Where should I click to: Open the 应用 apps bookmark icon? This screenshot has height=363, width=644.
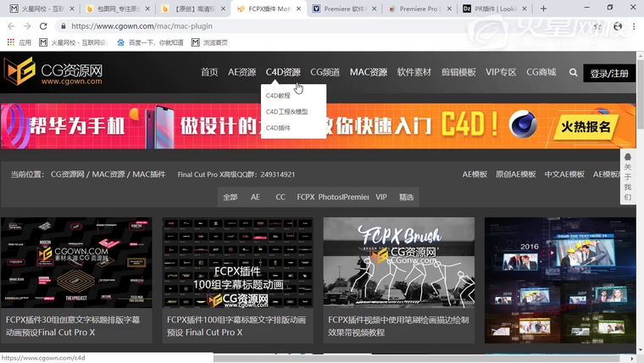(10, 42)
